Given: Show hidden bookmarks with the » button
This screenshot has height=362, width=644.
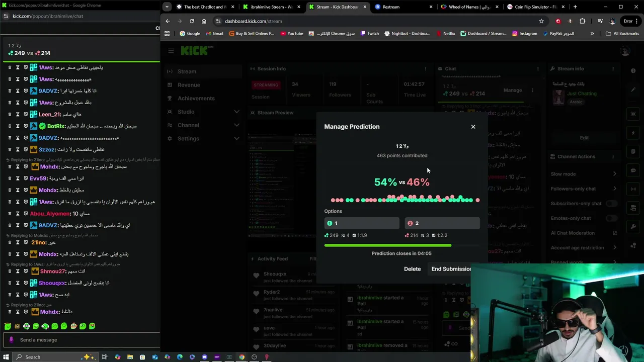Looking at the screenshot, I should pos(592,34).
